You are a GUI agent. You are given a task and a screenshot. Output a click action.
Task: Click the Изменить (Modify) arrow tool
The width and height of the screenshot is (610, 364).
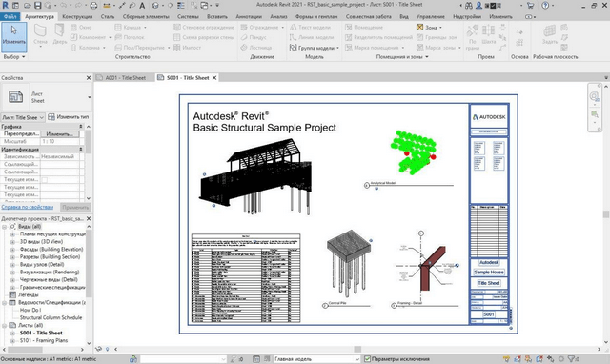point(14,37)
